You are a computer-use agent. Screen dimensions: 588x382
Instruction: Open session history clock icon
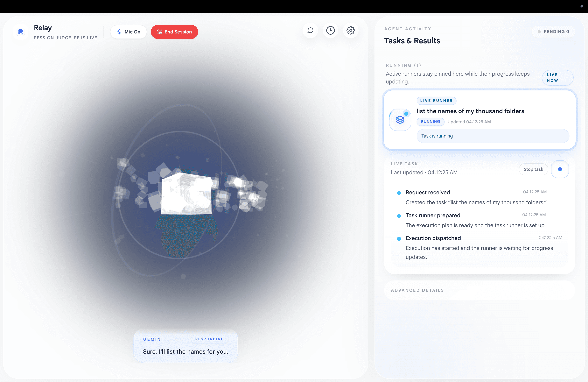[x=330, y=31]
